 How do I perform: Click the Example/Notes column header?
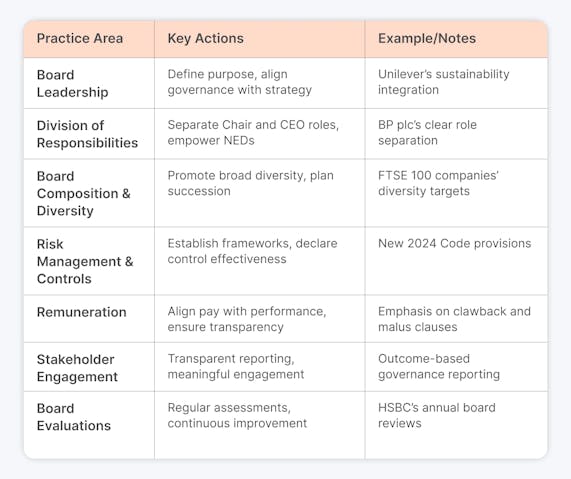[x=427, y=39]
